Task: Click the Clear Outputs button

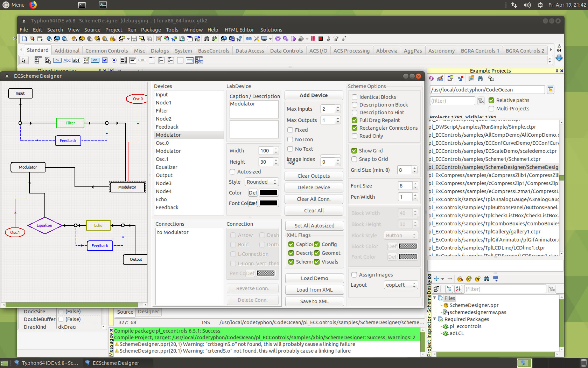Action: click(x=314, y=176)
